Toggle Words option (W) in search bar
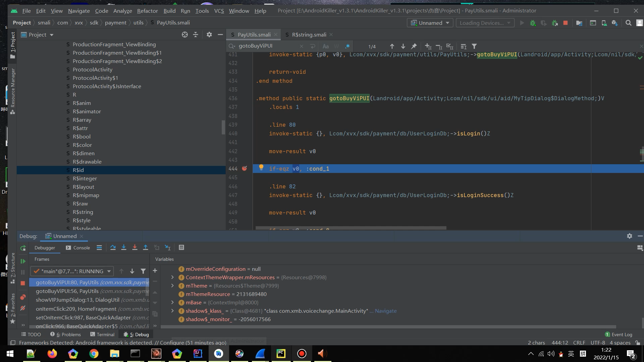Screen dimensions: 644x362 [336, 46]
